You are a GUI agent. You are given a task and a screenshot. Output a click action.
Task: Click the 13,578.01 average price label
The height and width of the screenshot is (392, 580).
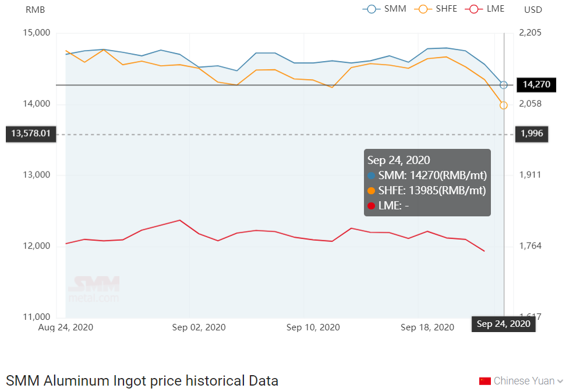[x=30, y=134]
